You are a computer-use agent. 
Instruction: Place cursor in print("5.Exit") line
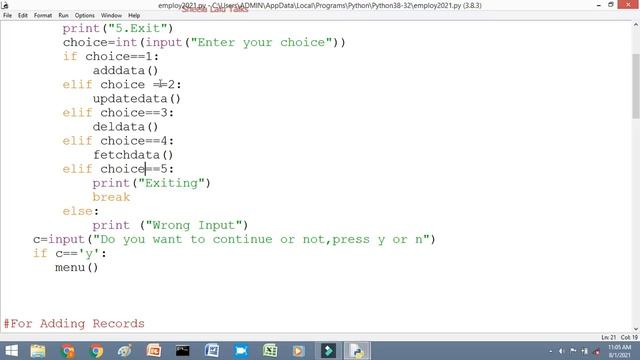click(x=118, y=28)
